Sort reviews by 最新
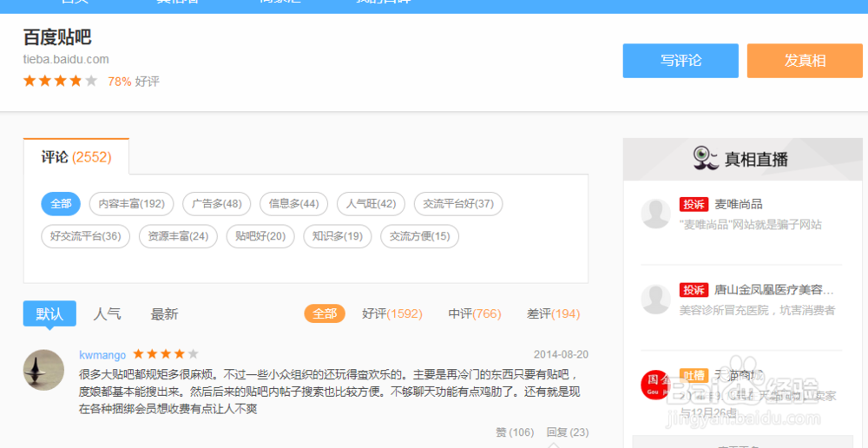The image size is (868, 448). [x=164, y=314]
